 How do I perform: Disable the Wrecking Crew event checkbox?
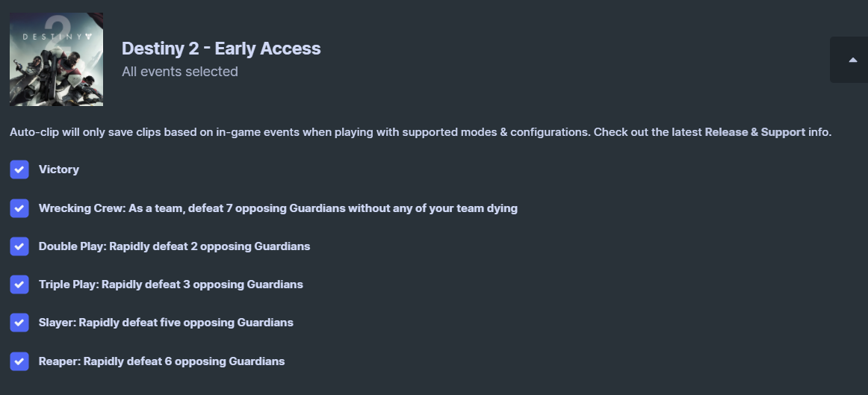pos(19,208)
